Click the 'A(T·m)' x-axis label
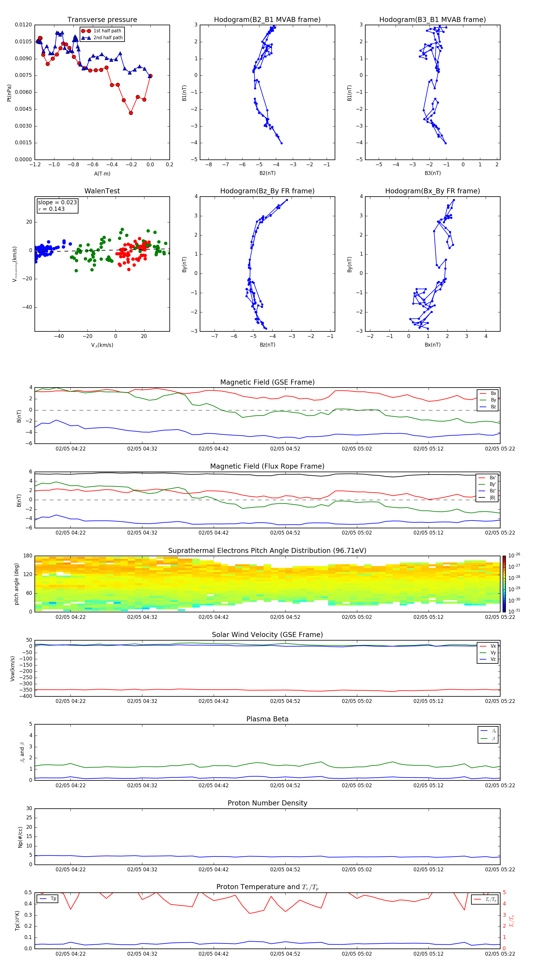 tap(102, 173)
